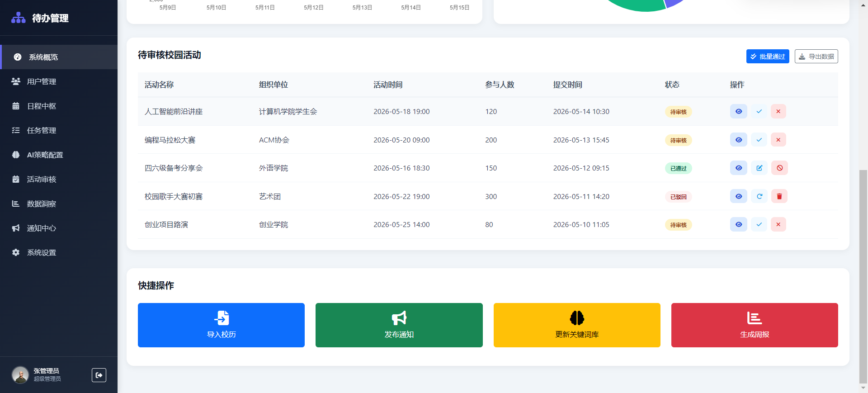Click the 提交时间 column header
The image size is (868, 393).
(568, 85)
